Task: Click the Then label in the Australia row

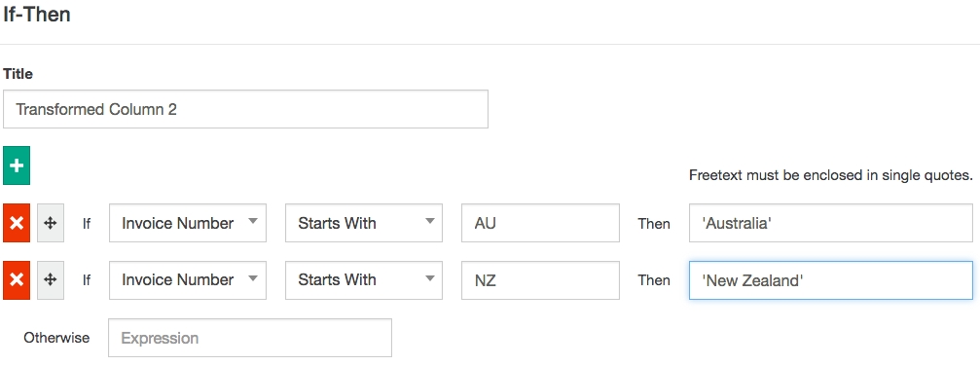Action: coord(654,223)
